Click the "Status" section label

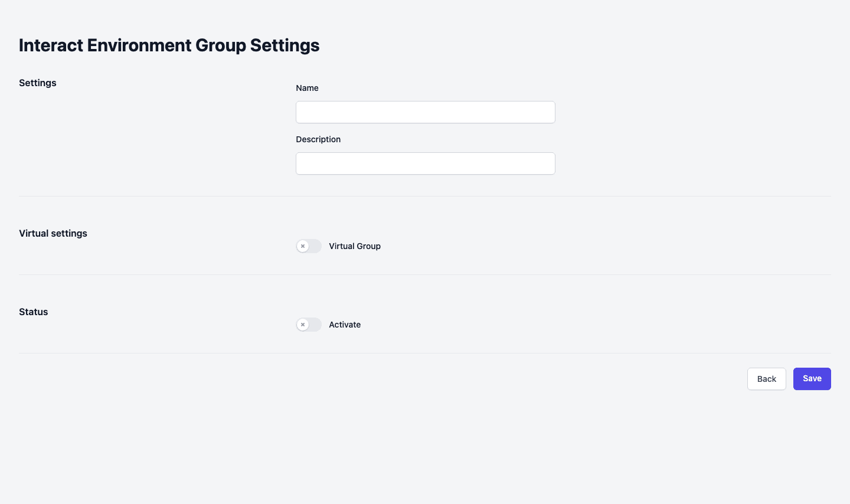[x=34, y=312]
